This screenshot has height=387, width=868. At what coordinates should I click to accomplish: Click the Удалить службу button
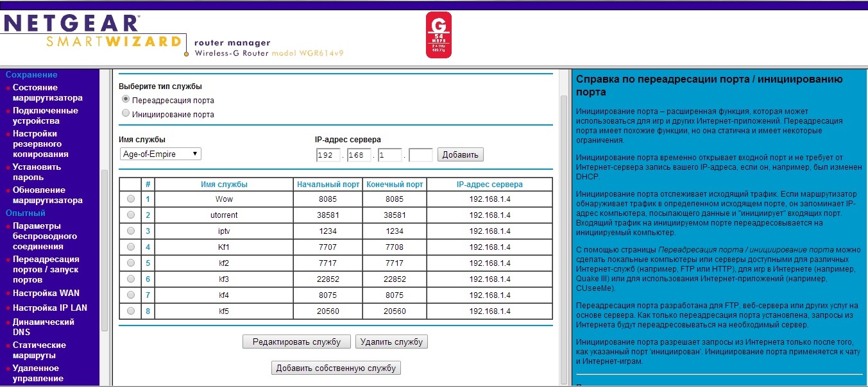pos(391,342)
